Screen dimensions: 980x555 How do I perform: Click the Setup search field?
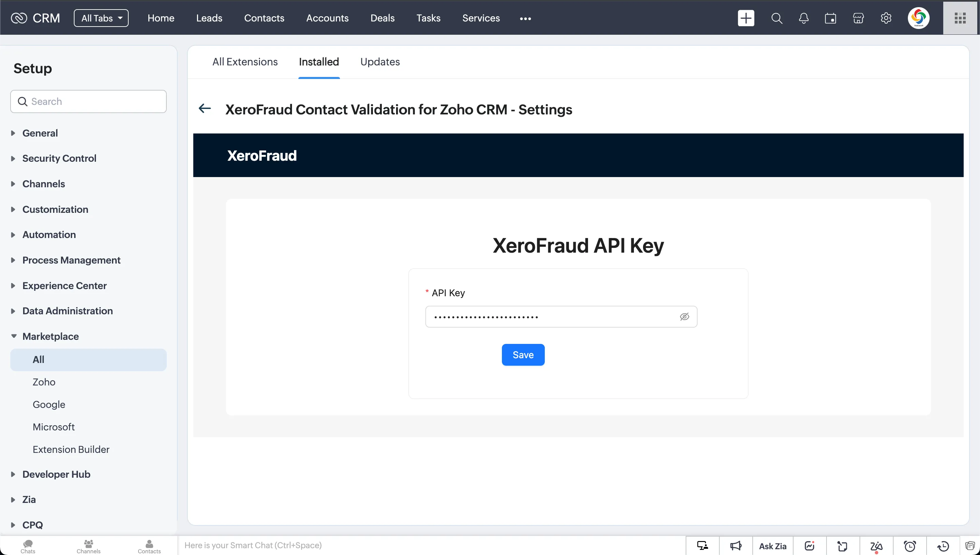(x=88, y=101)
